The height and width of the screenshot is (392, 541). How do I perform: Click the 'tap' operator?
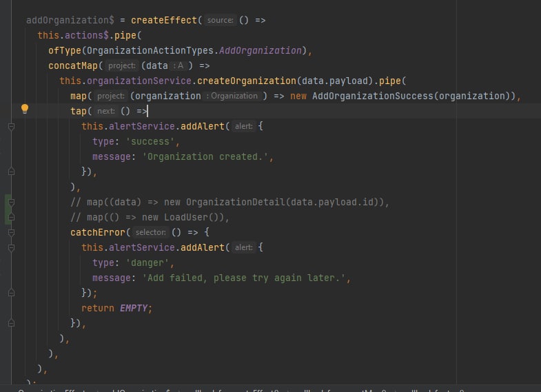pos(79,112)
